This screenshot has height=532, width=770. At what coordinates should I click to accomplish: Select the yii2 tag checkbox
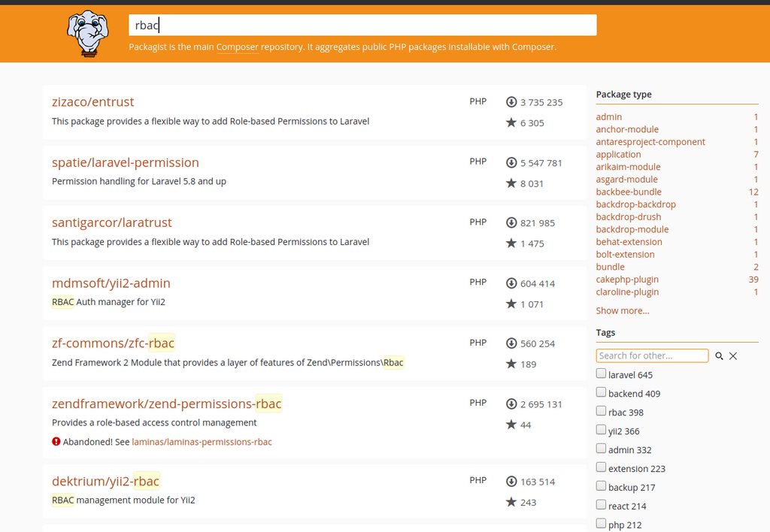click(601, 429)
